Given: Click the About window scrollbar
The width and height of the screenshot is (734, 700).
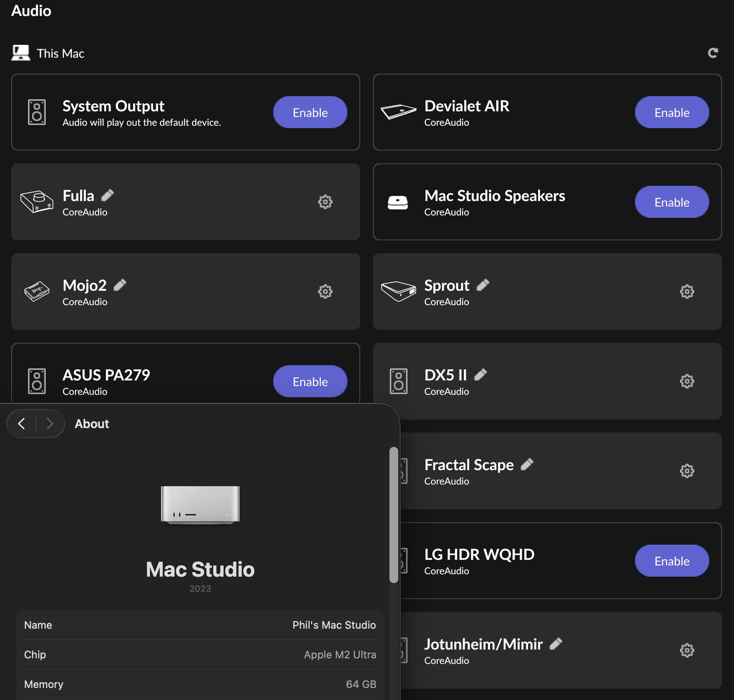Looking at the screenshot, I should (394, 515).
